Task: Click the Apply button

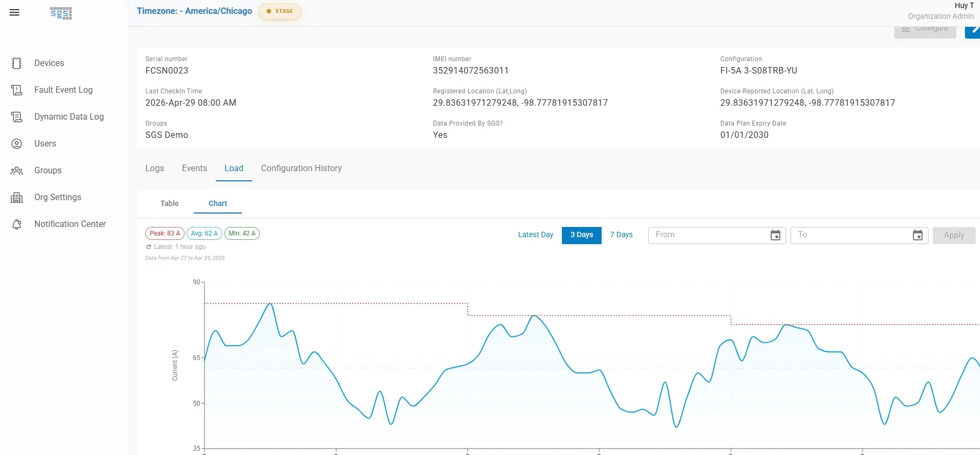Action: (954, 235)
